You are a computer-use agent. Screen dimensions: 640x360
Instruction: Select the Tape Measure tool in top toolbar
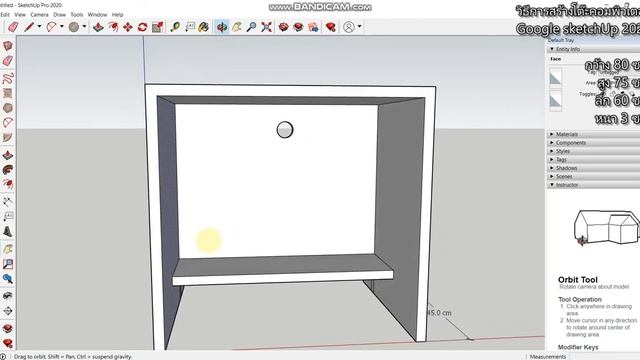click(x=176, y=27)
